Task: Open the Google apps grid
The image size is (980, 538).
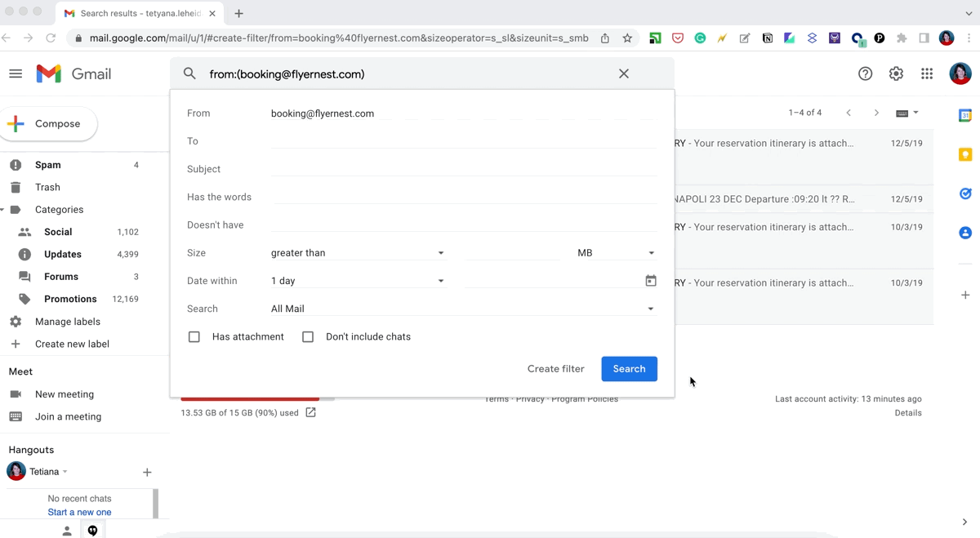Action: (927, 73)
